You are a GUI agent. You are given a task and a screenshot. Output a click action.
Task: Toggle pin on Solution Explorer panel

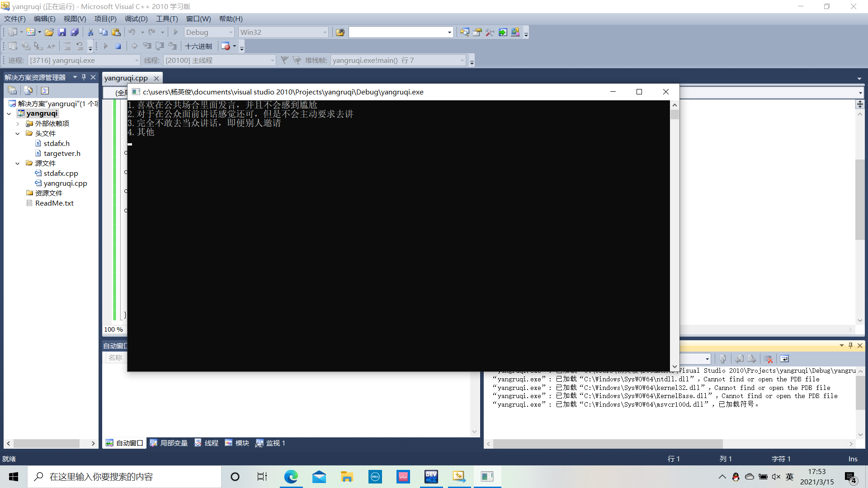tap(84, 77)
